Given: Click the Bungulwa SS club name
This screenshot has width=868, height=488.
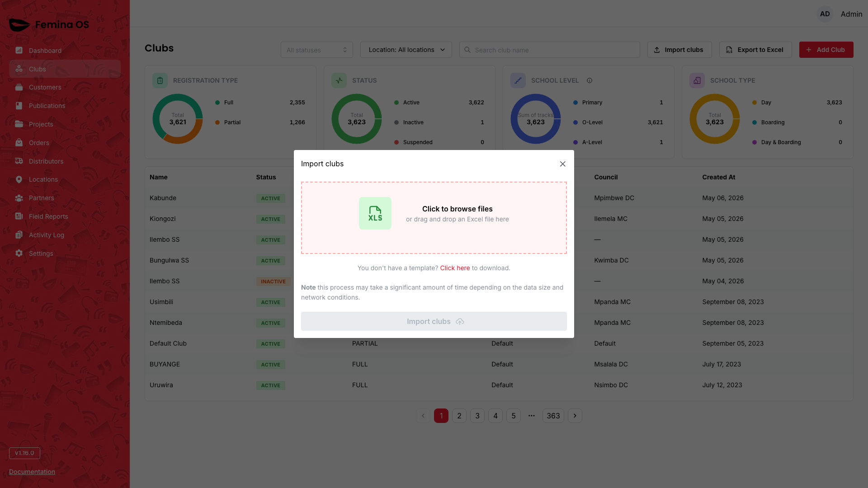Looking at the screenshot, I should (169, 260).
